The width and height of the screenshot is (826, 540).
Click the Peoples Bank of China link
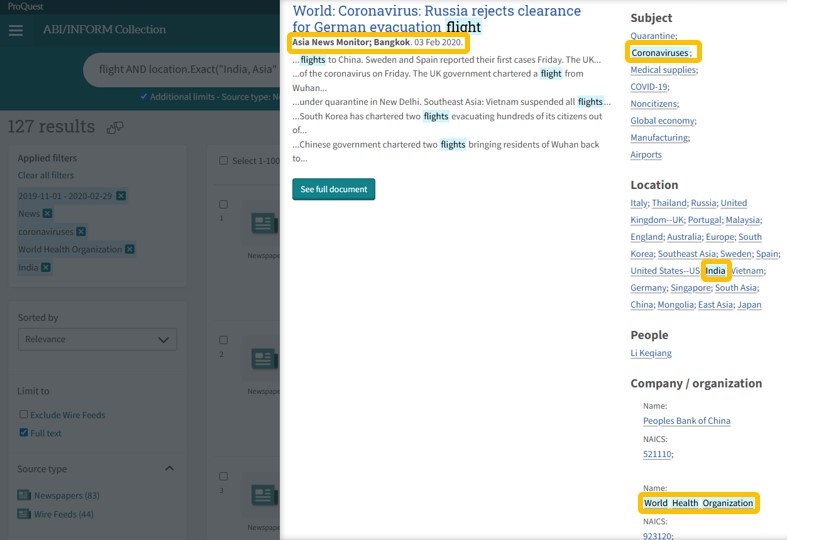(x=686, y=421)
